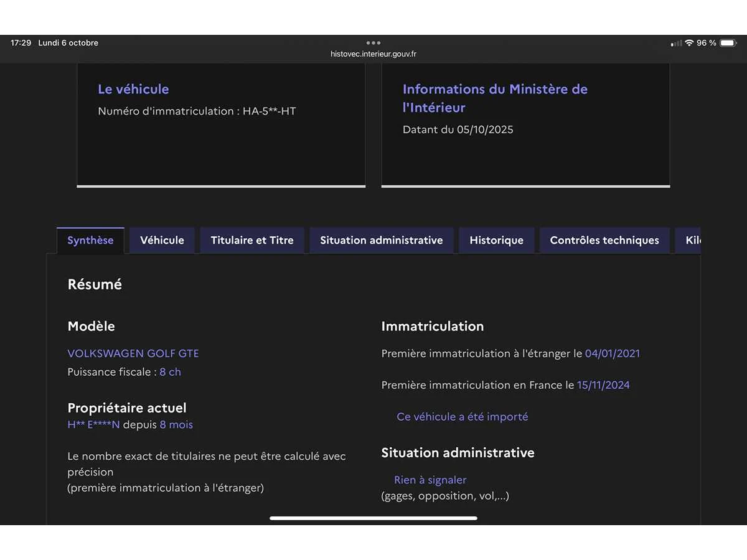Open the Titulaire et Titre tab
The image size is (747, 560).
pos(252,240)
